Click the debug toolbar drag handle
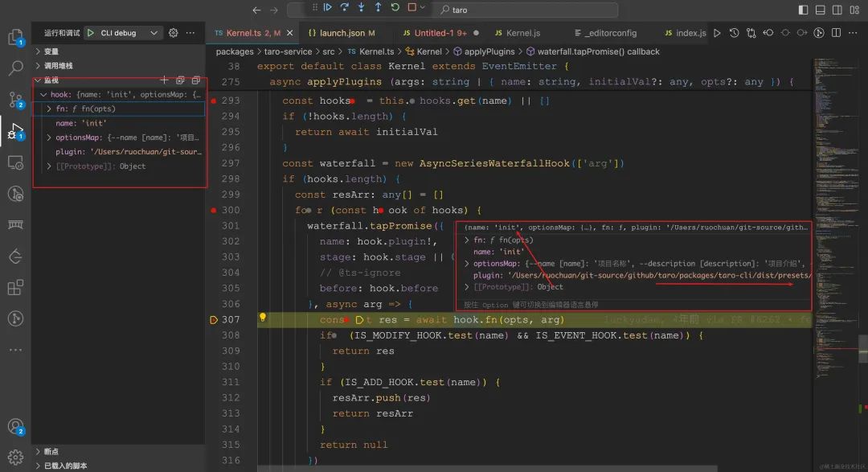The height and width of the screenshot is (472, 868). coord(314,8)
